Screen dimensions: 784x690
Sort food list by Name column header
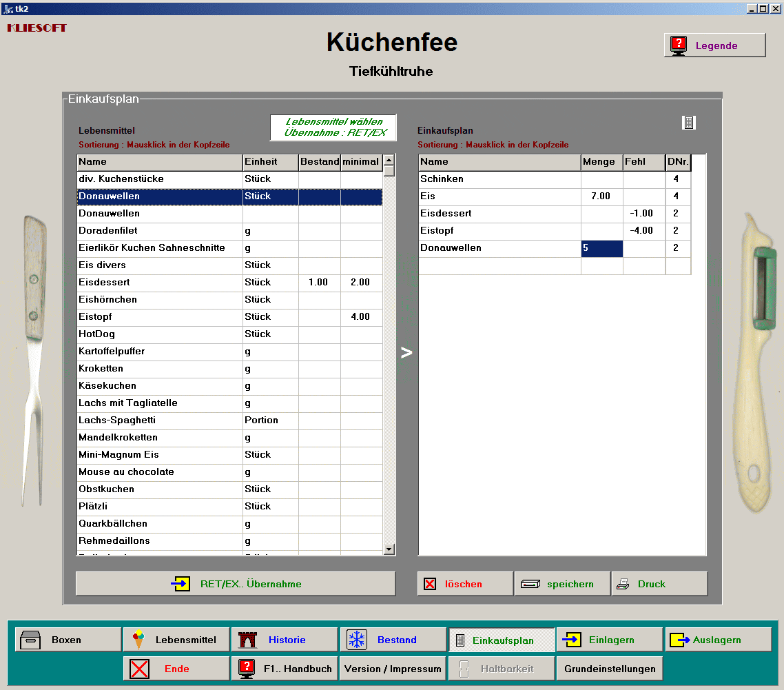pyautogui.click(x=159, y=162)
